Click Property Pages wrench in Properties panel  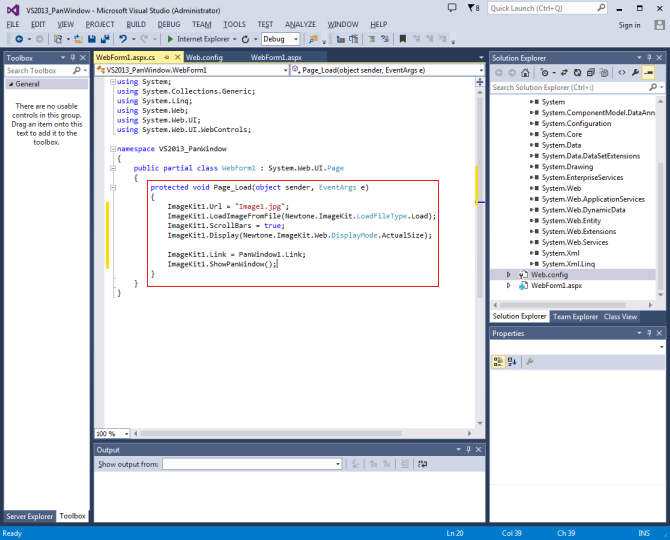pos(530,362)
